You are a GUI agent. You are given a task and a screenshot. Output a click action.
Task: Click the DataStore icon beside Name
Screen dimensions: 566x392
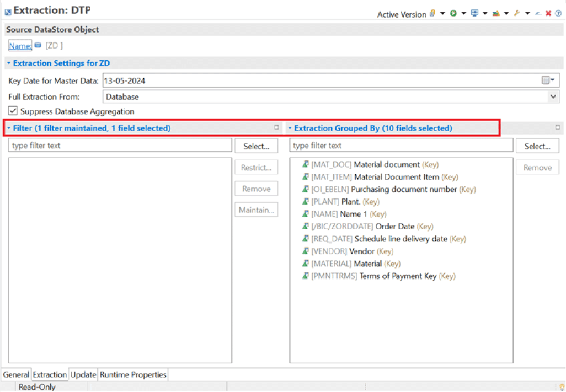[x=38, y=45]
